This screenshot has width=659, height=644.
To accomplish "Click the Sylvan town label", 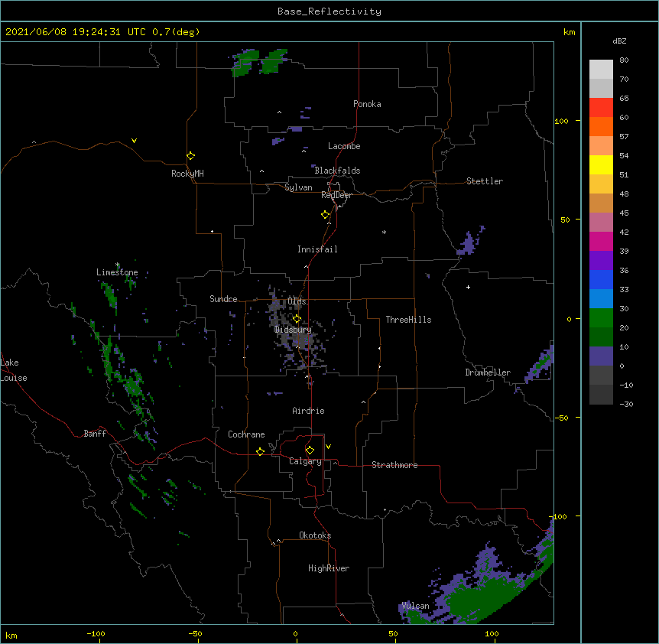I will (x=298, y=187).
